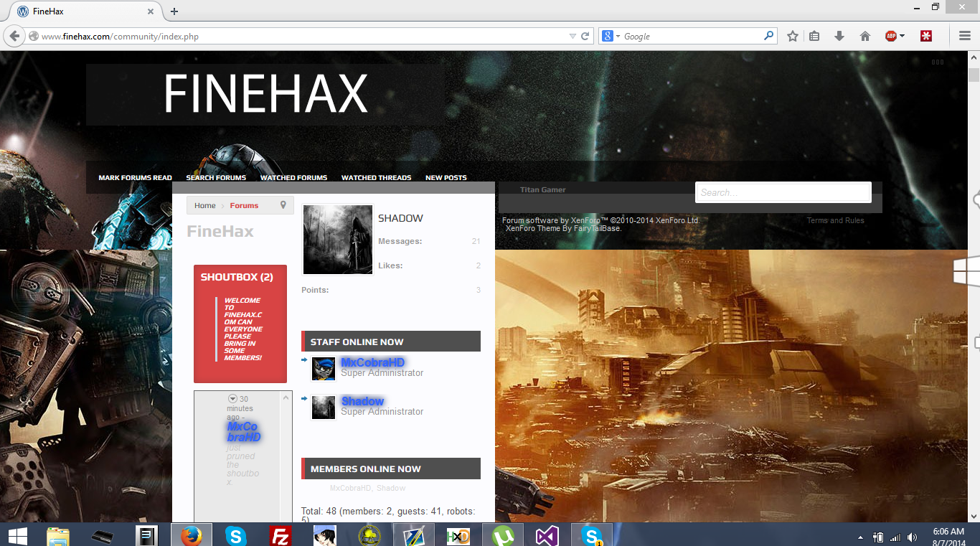Reload the page with the refresh icon
Image resolution: width=980 pixels, height=546 pixels.
coord(585,36)
